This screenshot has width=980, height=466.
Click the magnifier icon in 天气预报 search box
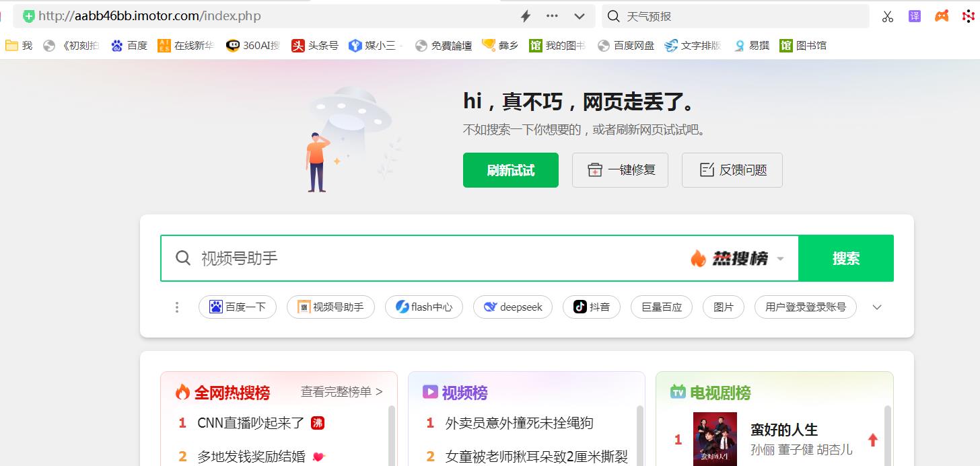(x=613, y=16)
